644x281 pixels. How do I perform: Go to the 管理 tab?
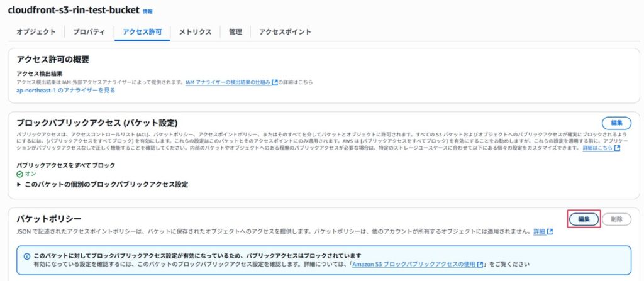tap(235, 31)
